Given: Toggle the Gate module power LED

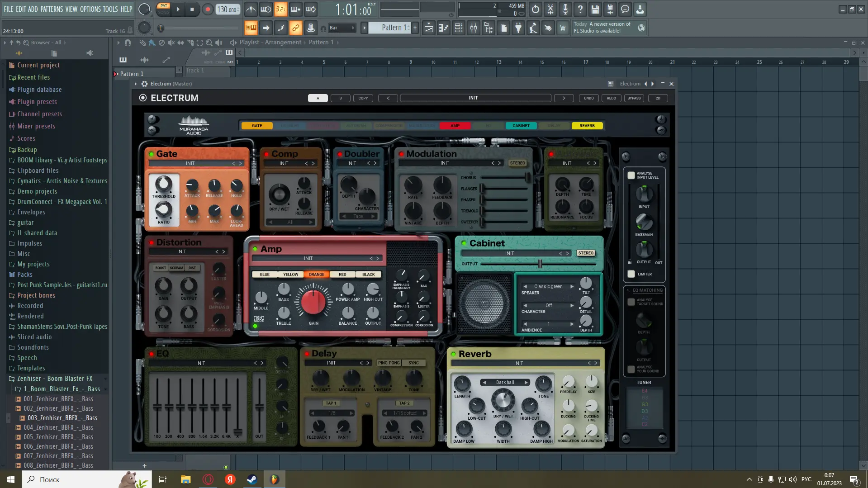Looking at the screenshot, I should pyautogui.click(x=152, y=154).
